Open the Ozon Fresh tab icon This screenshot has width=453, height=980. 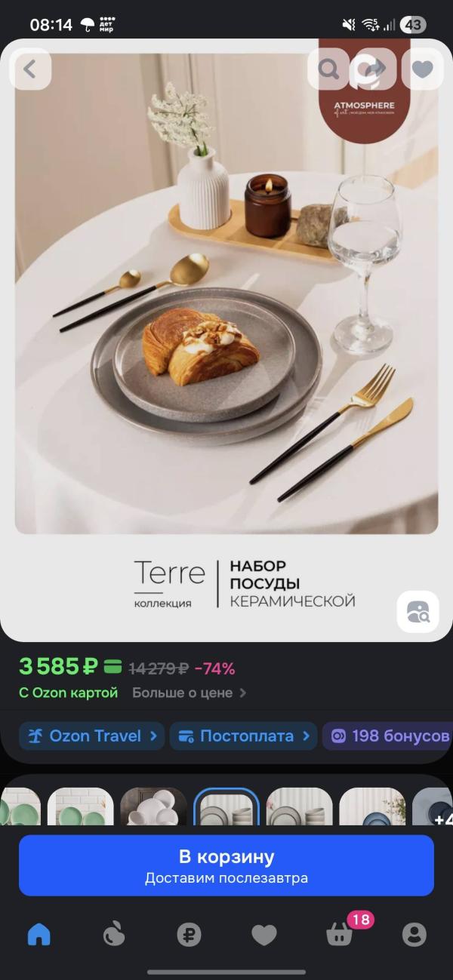tap(113, 935)
